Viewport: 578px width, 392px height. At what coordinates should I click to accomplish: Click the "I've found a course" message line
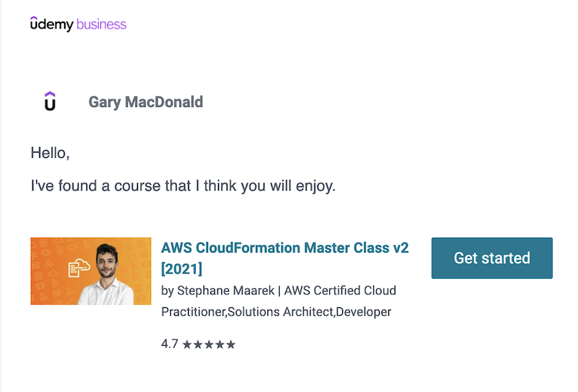pyautogui.click(x=183, y=186)
